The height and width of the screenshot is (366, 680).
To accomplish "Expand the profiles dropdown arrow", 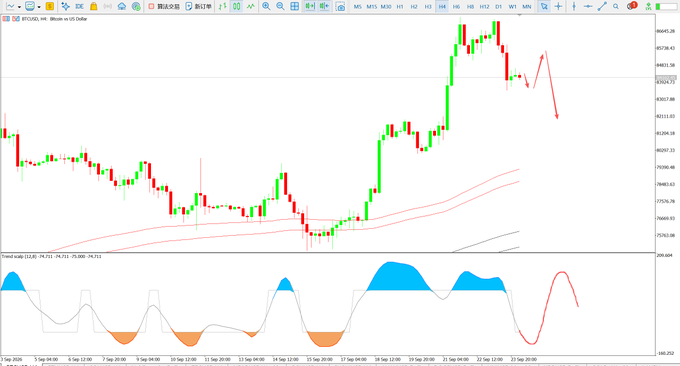I will [39, 7].
